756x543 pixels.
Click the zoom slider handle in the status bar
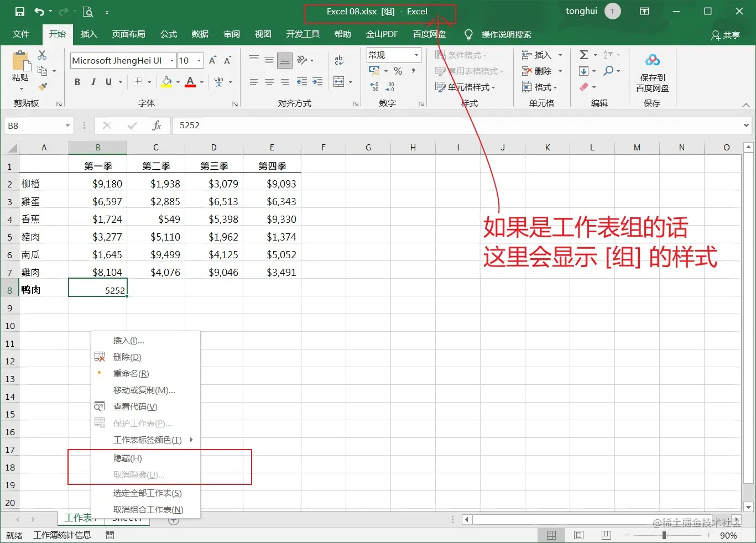[664, 535]
